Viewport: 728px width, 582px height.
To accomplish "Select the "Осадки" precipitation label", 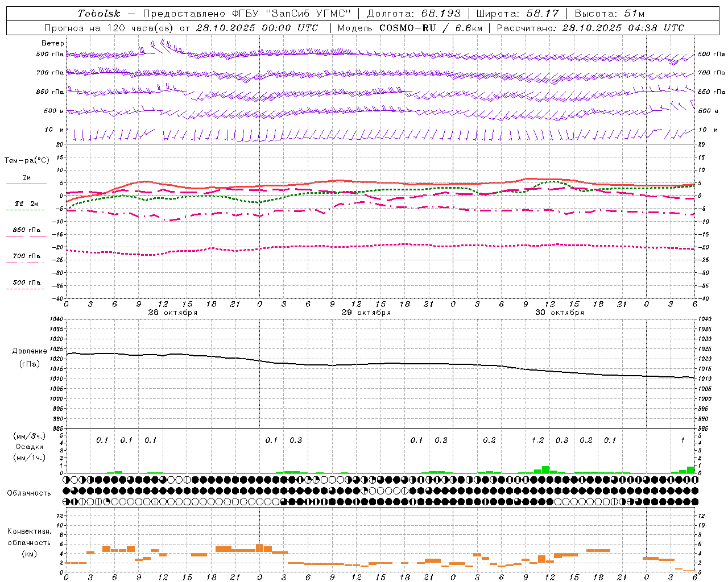I will click(x=30, y=447).
